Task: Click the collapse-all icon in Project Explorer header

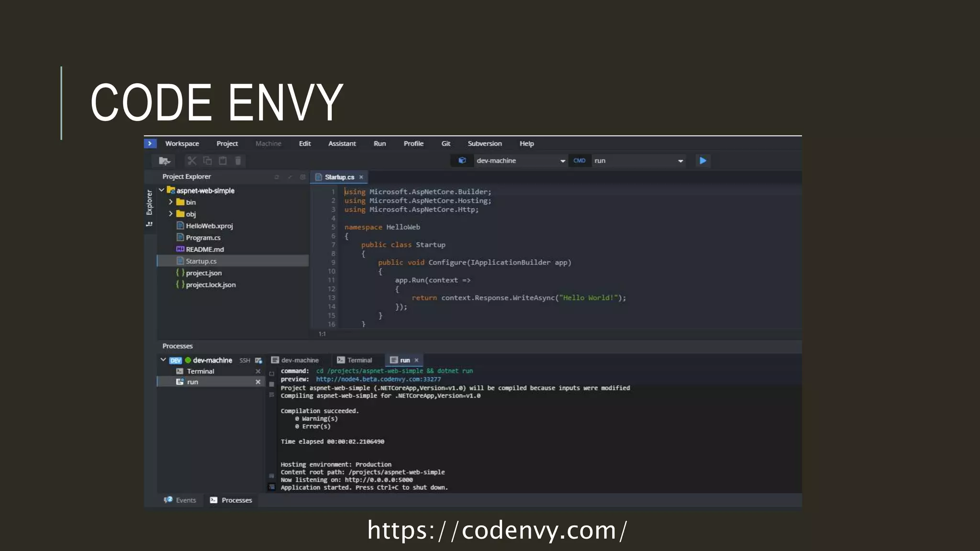Action: point(290,177)
